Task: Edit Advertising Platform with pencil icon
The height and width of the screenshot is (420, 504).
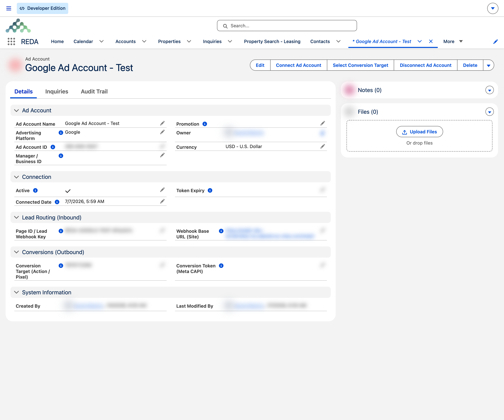Action: [x=162, y=132]
